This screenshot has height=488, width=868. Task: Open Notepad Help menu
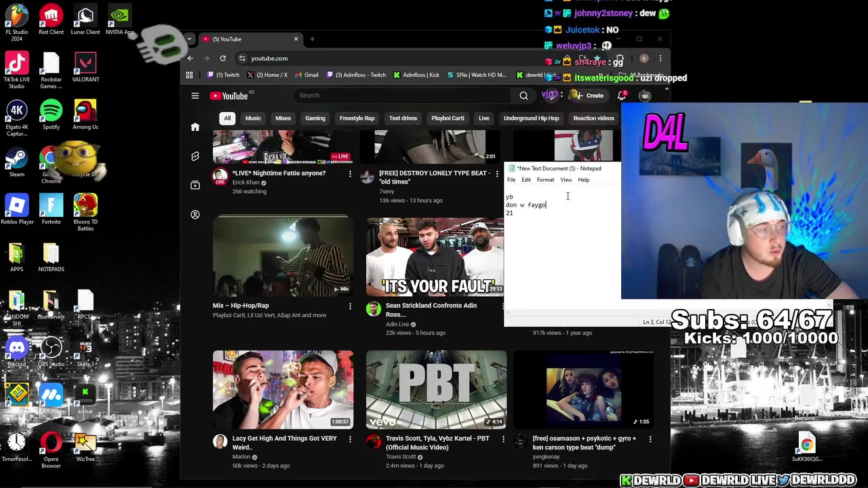tap(583, 180)
